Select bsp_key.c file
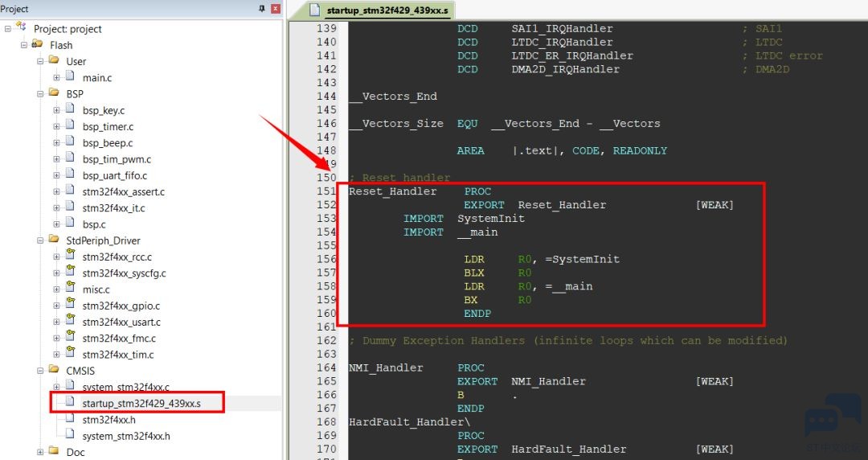Image resolution: width=868 pixels, height=460 pixels. pos(104,110)
